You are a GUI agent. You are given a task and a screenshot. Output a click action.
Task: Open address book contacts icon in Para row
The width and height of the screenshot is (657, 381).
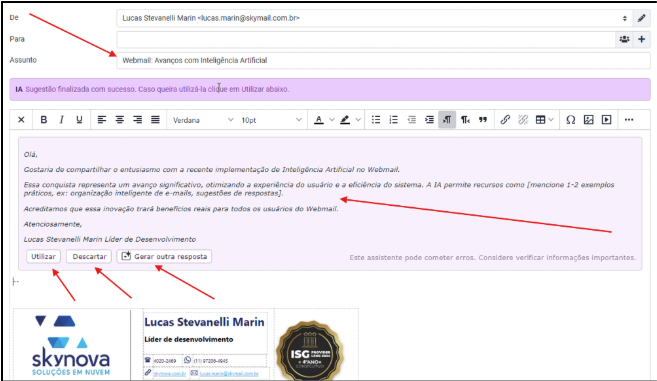pyautogui.click(x=624, y=39)
